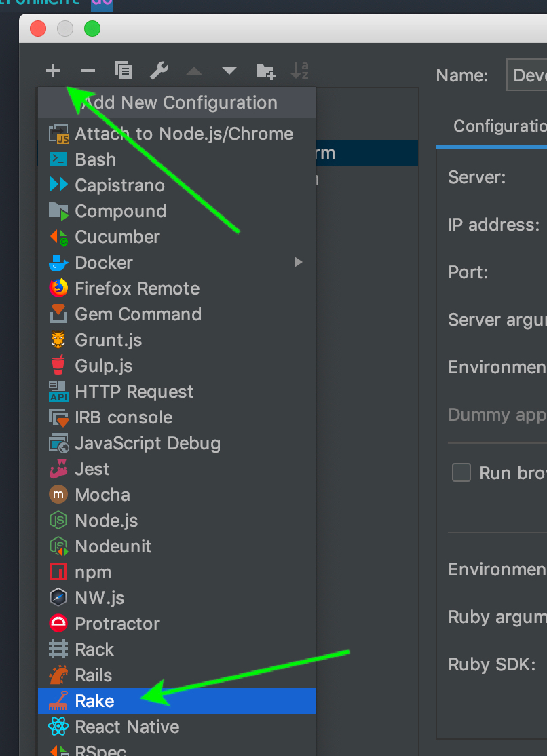Click the Move Down arrow icon

point(229,70)
